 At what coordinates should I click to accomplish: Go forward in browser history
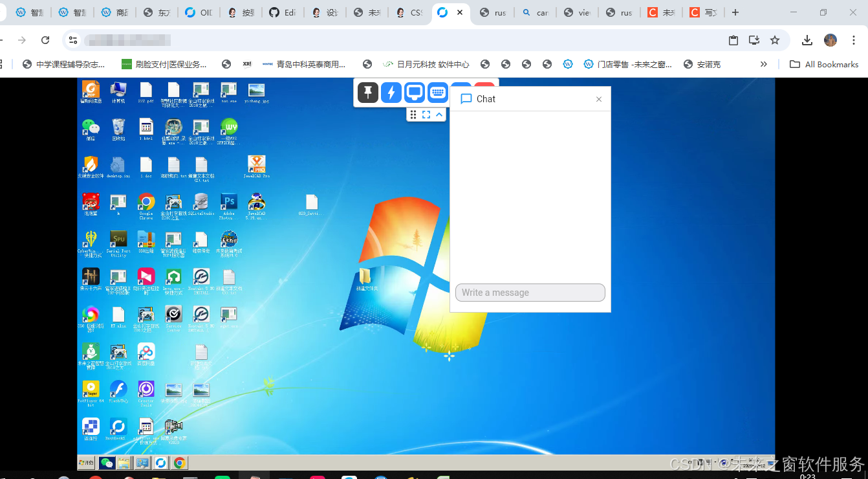point(22,40)
